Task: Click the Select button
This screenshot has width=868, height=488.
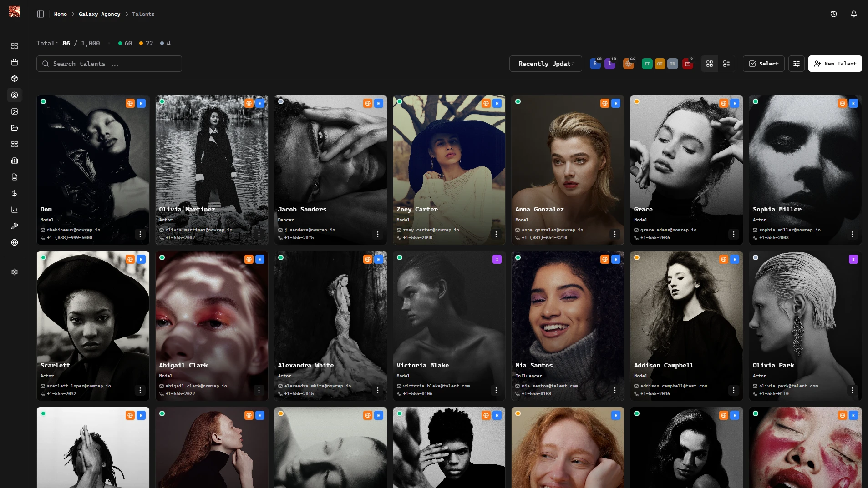Action: coord(763,64)
